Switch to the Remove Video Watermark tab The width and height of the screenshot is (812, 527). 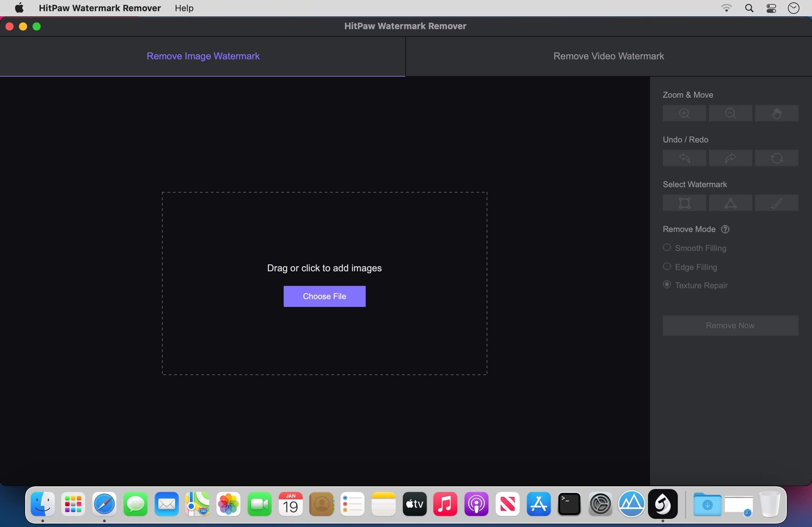click(x=608, y=56)
